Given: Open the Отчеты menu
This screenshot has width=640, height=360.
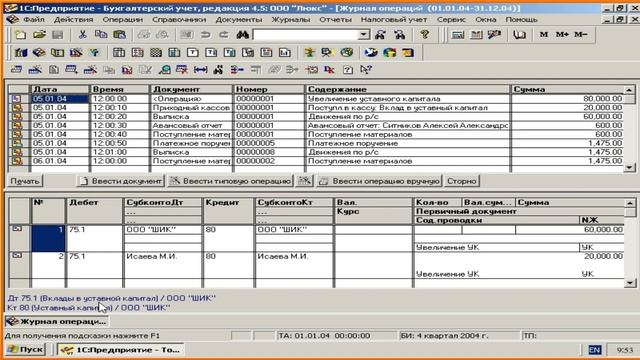Looking at the screenshot, I should 335,20.
